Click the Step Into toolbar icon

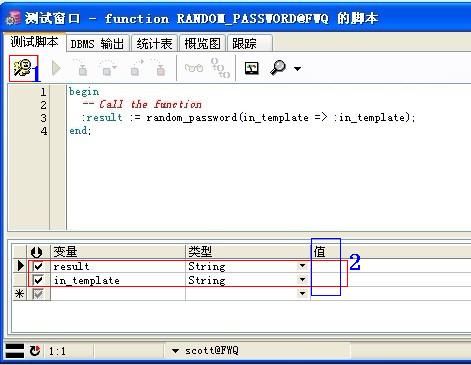(82, 68)
